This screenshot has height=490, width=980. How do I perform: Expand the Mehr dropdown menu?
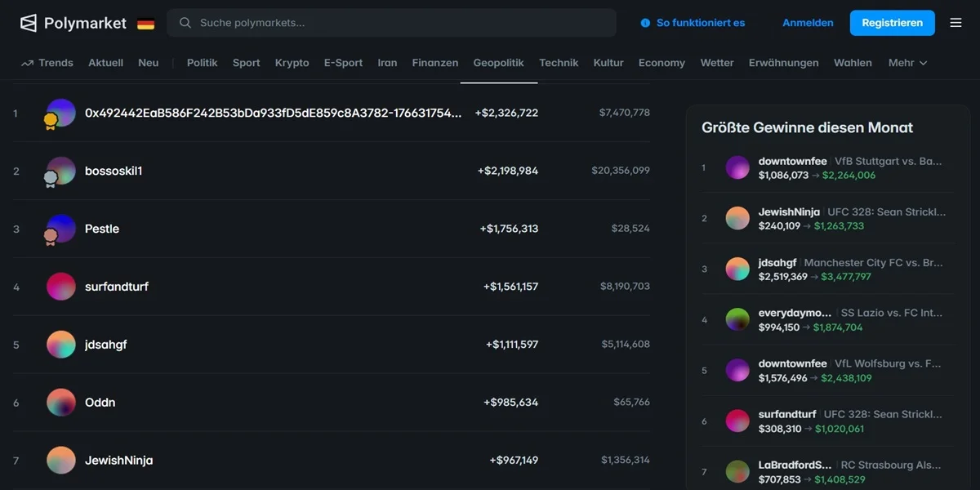coord(908,63)
